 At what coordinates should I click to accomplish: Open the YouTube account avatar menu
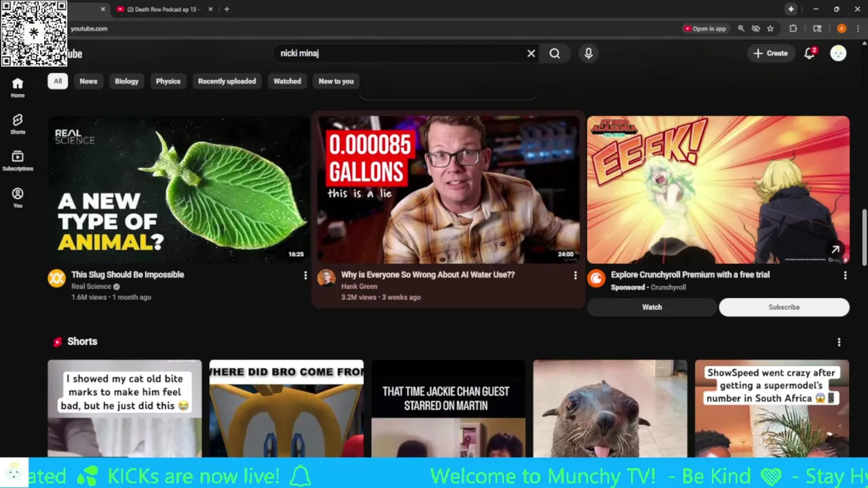(838, 54)
